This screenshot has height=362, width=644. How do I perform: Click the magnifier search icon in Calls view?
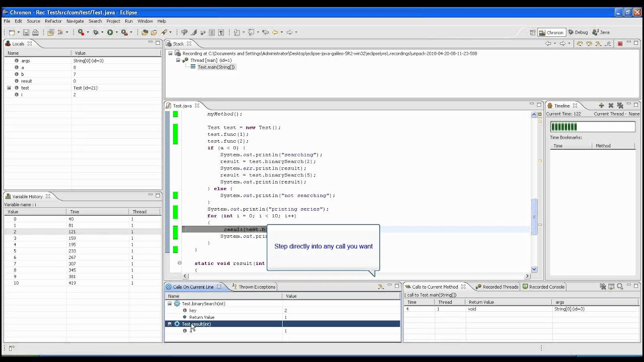click(x=620, y=287)
